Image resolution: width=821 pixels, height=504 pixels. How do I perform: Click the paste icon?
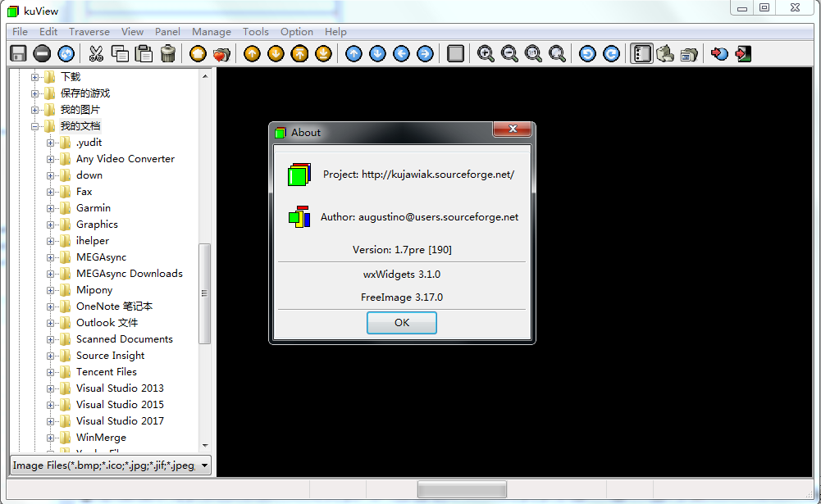144,53
